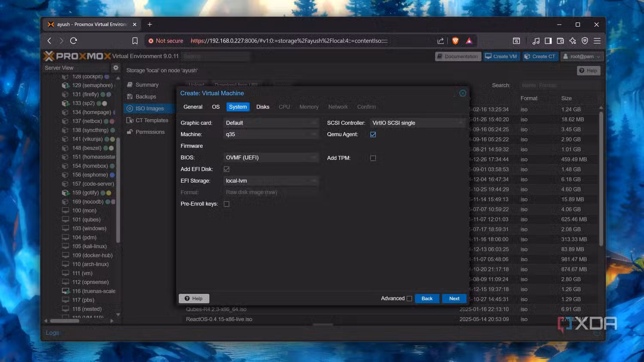Enable the Pre-Enroll keys checkbox
The width and height of the screenshot is (644, 362).
227,204
